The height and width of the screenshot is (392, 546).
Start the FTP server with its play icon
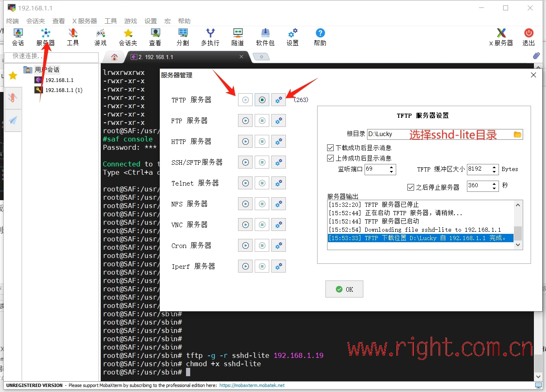pos(246,121)
